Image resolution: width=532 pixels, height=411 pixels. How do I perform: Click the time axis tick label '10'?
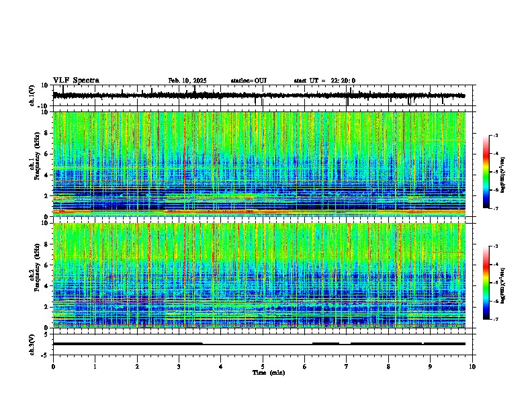coord(472,367)
